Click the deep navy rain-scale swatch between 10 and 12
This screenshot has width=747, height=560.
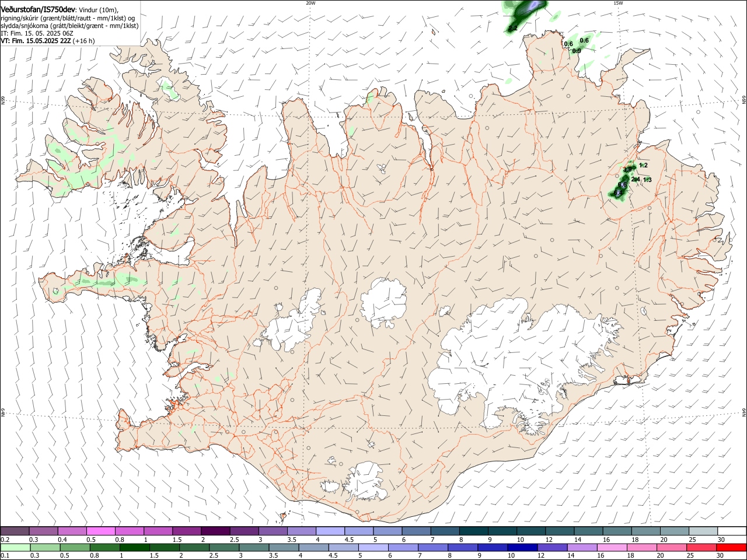tap(522, 547)
